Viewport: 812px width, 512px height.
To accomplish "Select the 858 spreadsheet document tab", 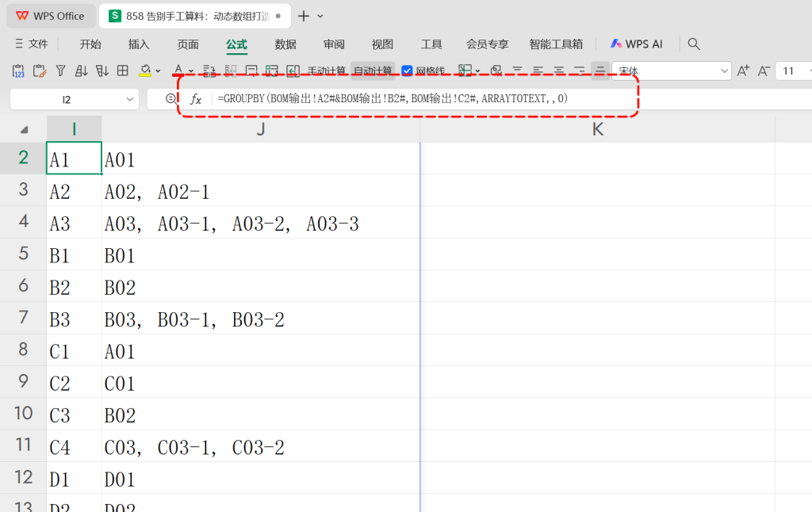I will [194, 16].
